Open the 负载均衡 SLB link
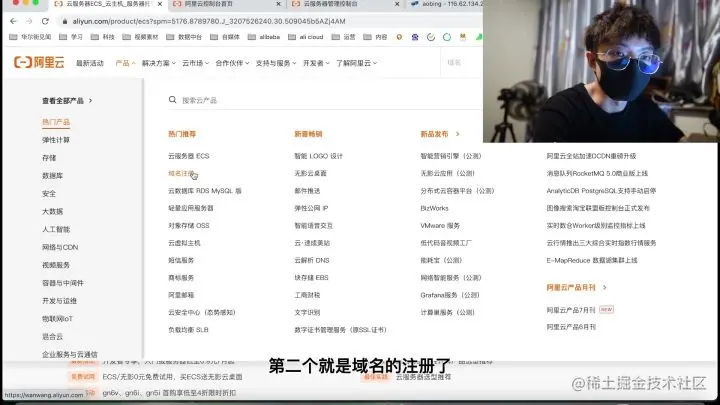This screenshot has width=720, height=405. (x=188, y=330)
